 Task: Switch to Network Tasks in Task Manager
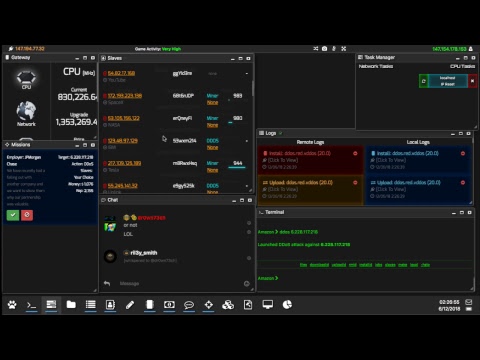click(x=376, y=66)
